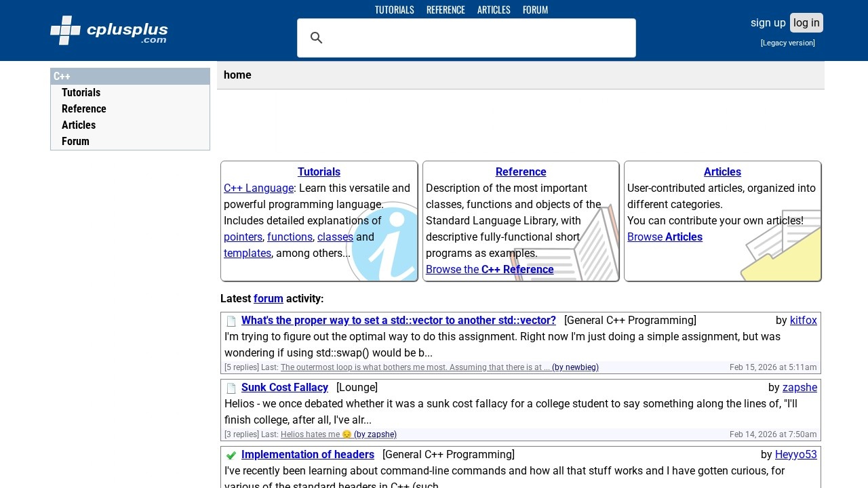Open the pointers tutorial link
The width and height of the screenshot is (868, 488).
tap(243, 237)
